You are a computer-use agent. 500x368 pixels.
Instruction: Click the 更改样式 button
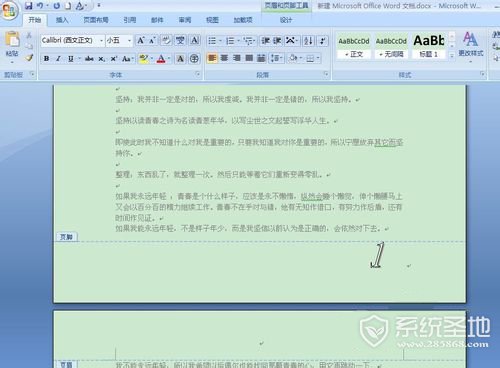tap(471, 47)
